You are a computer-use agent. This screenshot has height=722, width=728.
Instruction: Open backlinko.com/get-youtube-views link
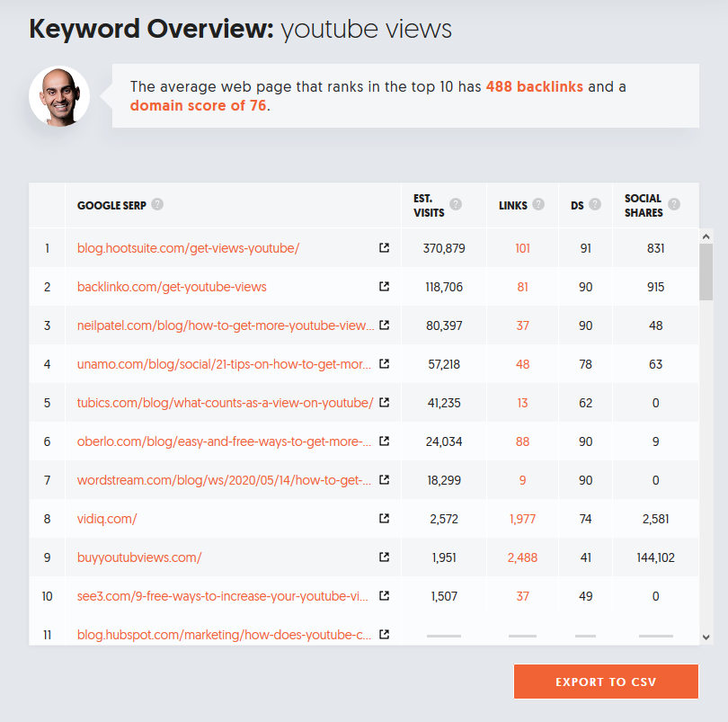[x=172, y=287]
